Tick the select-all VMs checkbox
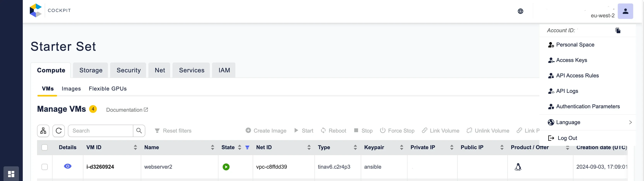644x181 pixels. pos(45,147)
